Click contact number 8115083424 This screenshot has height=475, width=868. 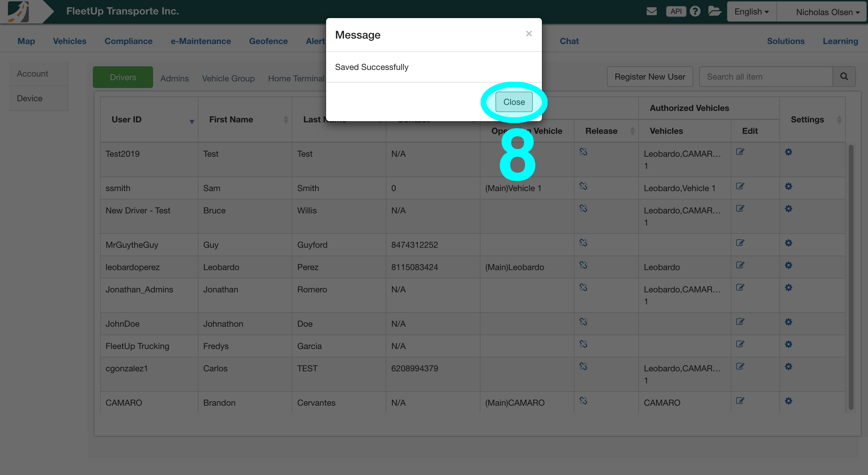[x=414, y=267]
